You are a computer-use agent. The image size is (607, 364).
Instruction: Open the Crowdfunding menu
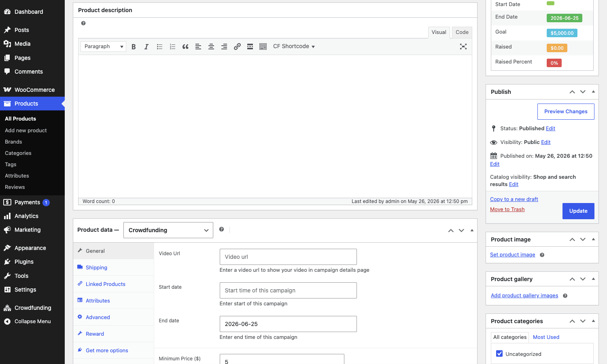pos(32,308)
